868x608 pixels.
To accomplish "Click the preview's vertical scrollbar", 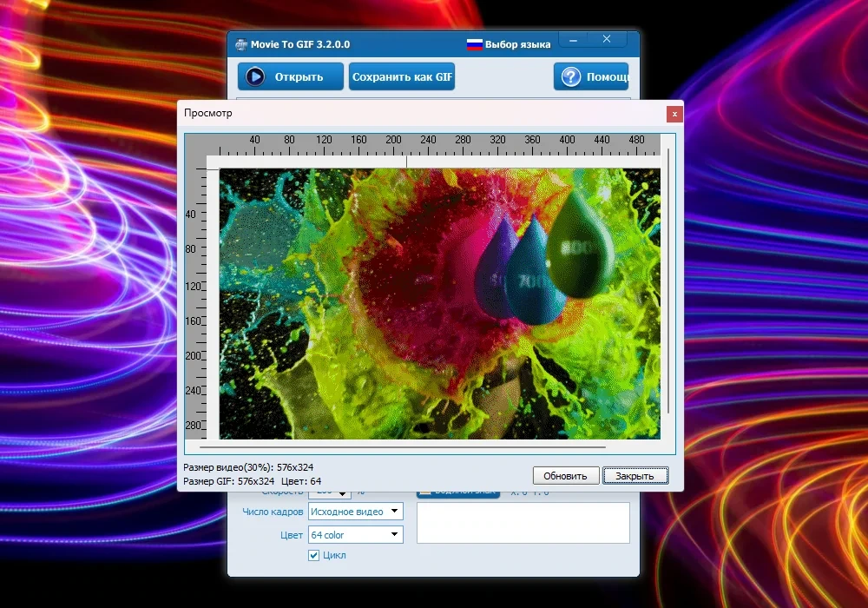I will [x=668, y=281].
